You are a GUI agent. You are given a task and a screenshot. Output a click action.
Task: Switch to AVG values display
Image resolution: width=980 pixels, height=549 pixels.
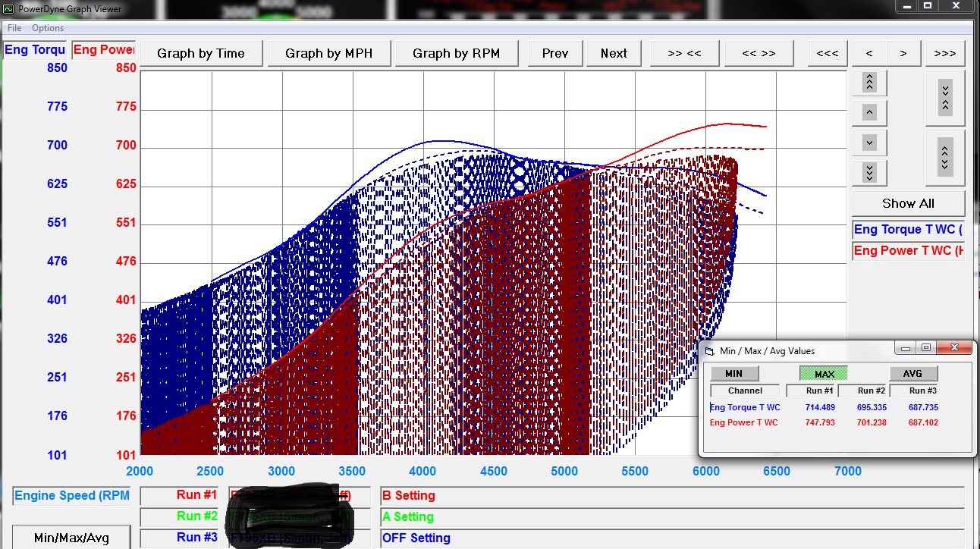pyautogui.click(x=912, y=374)
